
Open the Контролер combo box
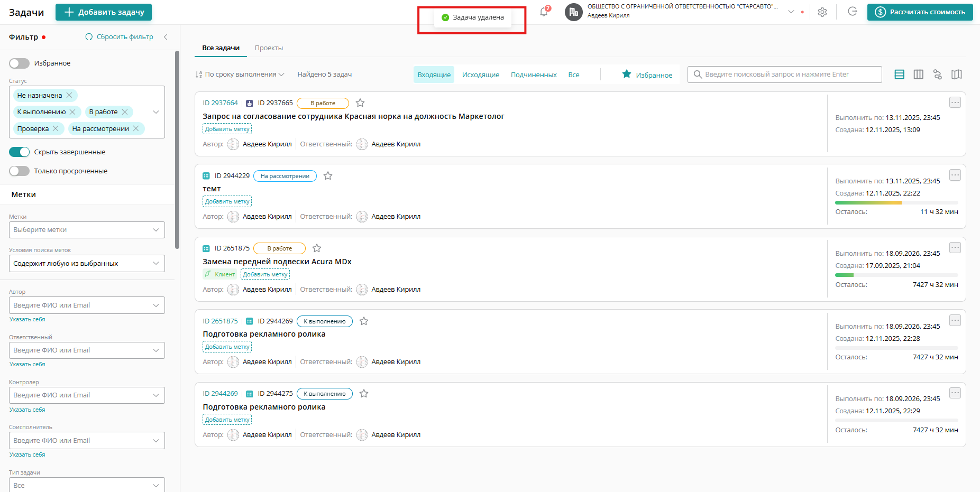point(87,395)
